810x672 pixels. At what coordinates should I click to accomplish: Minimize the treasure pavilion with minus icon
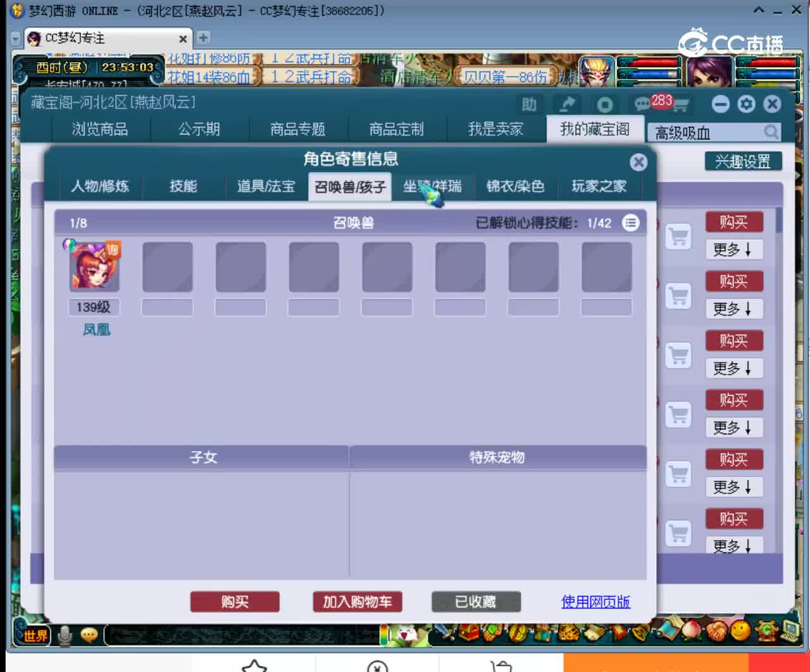[x=721, y=104]
